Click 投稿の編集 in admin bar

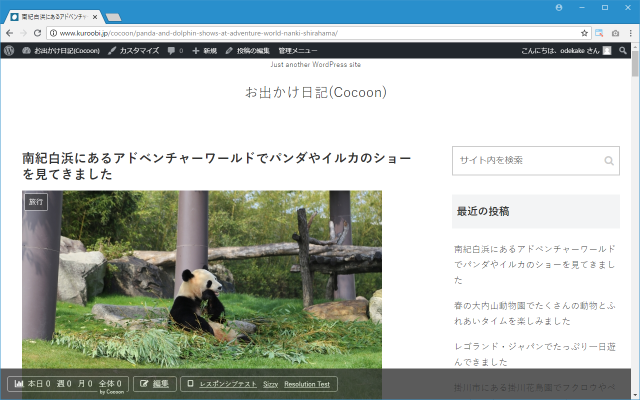tap(247, 51)
